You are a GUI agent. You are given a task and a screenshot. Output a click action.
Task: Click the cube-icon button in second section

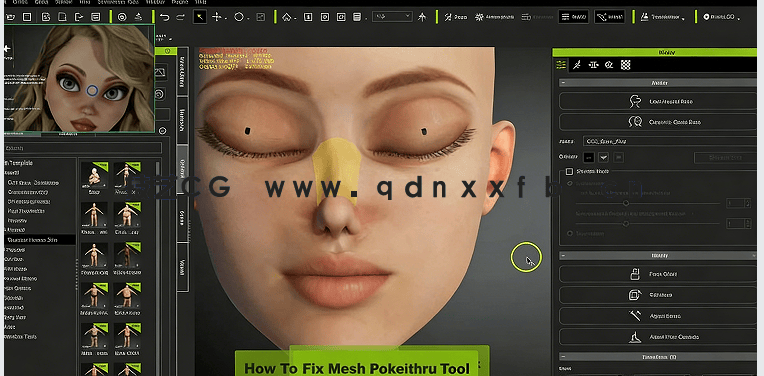658,295
